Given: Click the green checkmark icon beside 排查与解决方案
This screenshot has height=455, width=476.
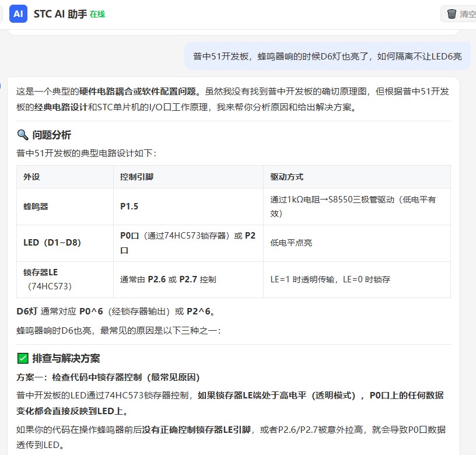Looking at the screenshot, I should (x=23, y=358).
